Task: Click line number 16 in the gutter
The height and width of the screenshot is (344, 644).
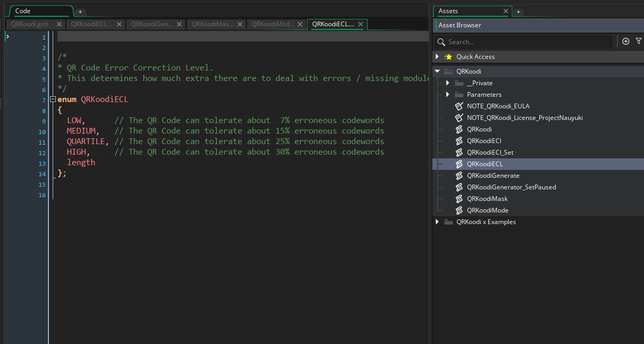Action: (x=42, y=195)
